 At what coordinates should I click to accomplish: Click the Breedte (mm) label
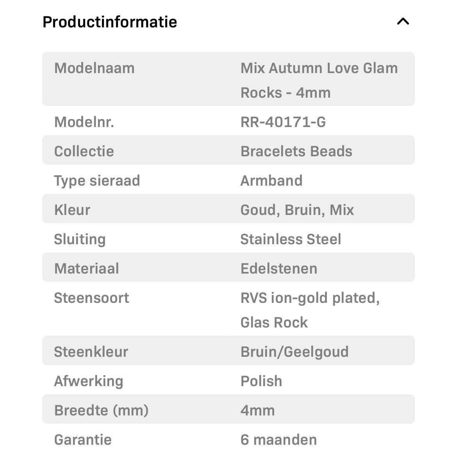point(101,410)
